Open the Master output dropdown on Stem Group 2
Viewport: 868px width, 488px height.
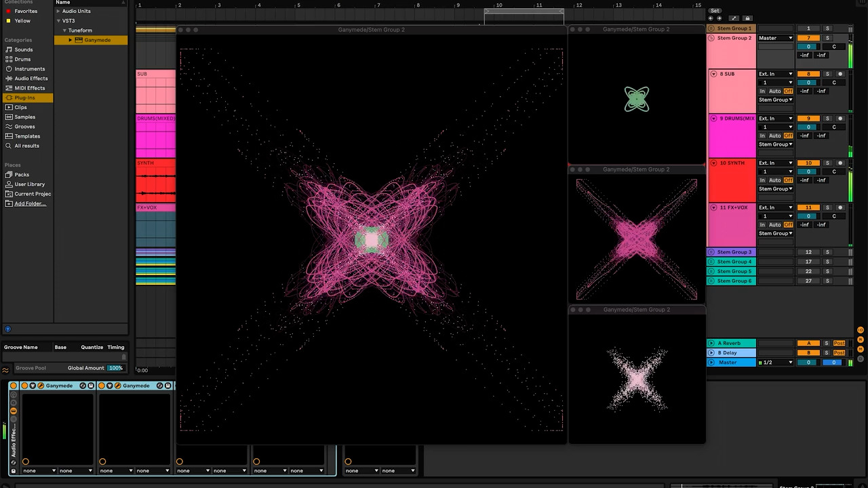[x=775, y=38]
